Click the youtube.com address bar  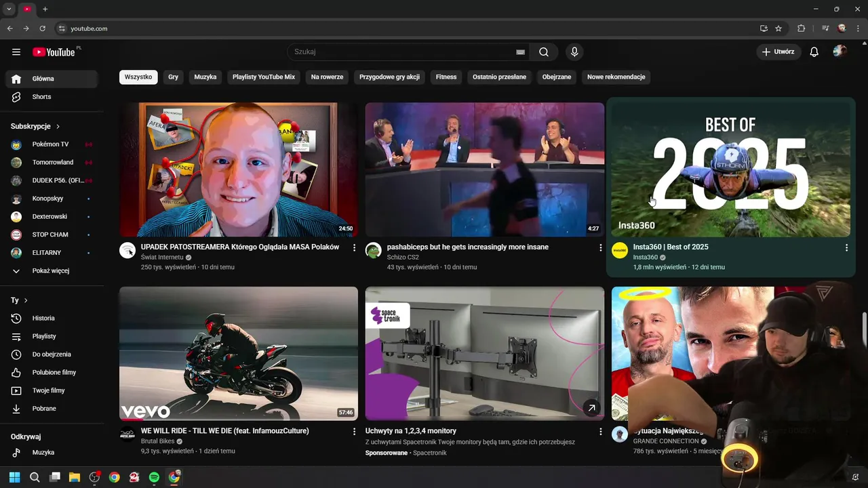click(x=403, y=28)
